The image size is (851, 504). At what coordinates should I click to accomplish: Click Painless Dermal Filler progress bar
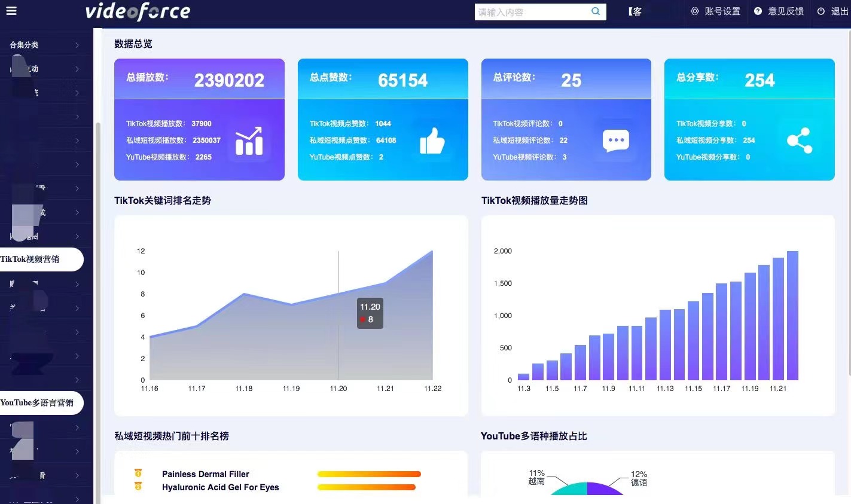click(x=369, y=474)
